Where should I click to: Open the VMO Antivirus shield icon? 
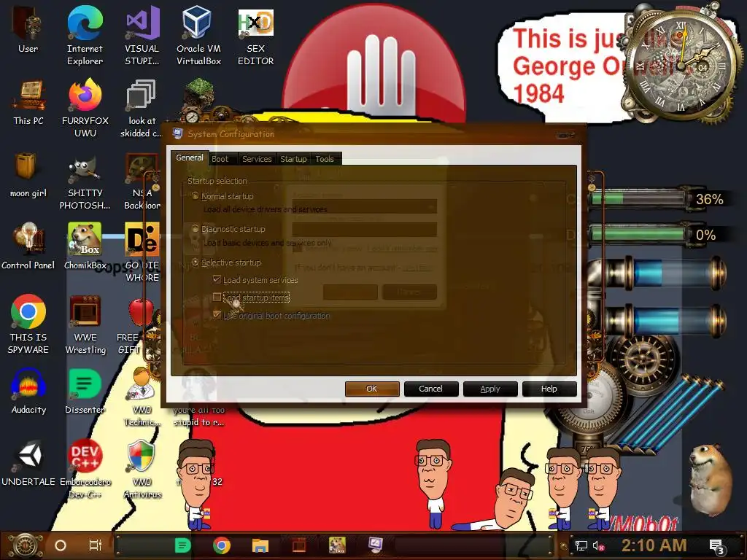pyautogui.click(x=142, y=469)
